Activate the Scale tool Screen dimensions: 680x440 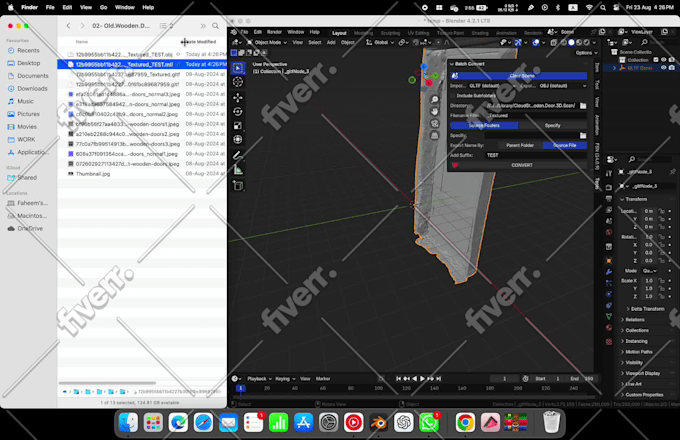click(x=238, y=125)
